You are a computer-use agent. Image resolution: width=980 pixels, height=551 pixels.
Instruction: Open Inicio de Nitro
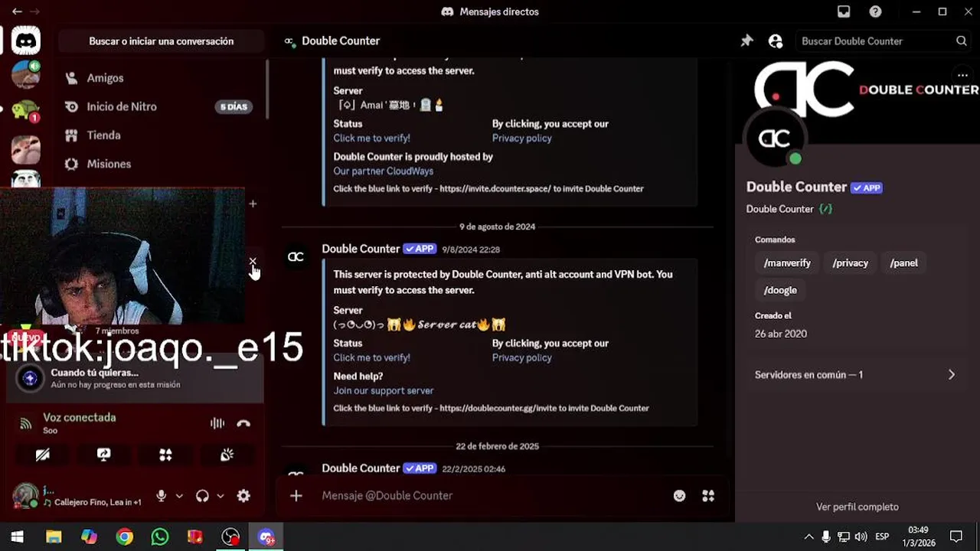pos(122,106)
